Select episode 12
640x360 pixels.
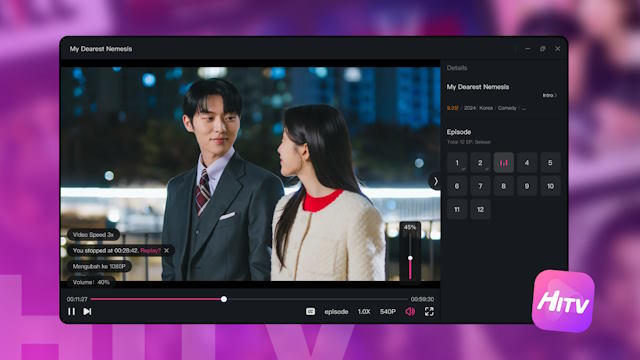[480, 209]
